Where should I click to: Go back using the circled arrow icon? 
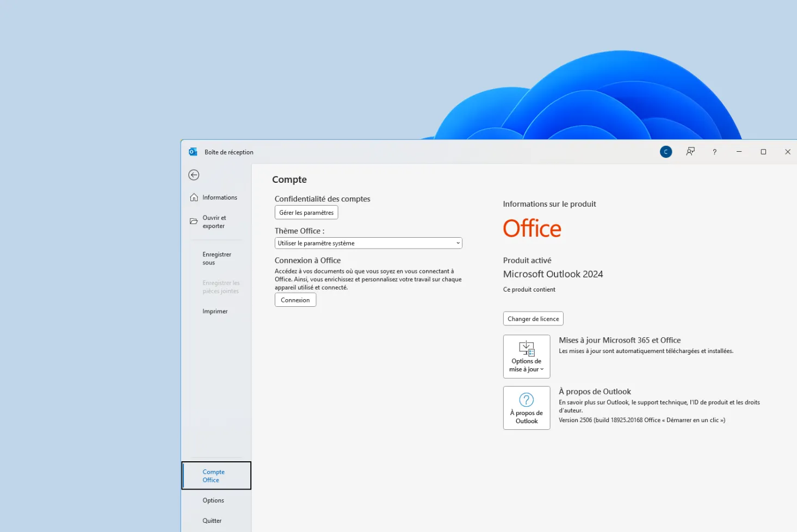[194, 175]
